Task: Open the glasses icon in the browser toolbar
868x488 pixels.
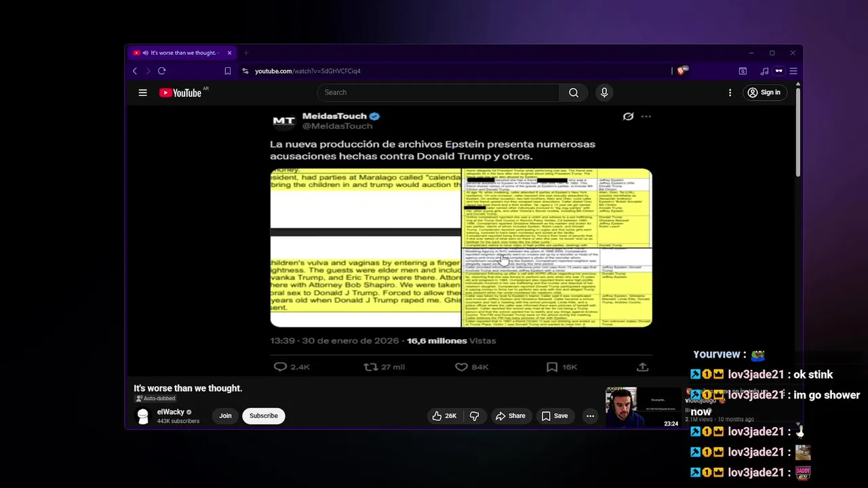Action: [x=778, y=71]
